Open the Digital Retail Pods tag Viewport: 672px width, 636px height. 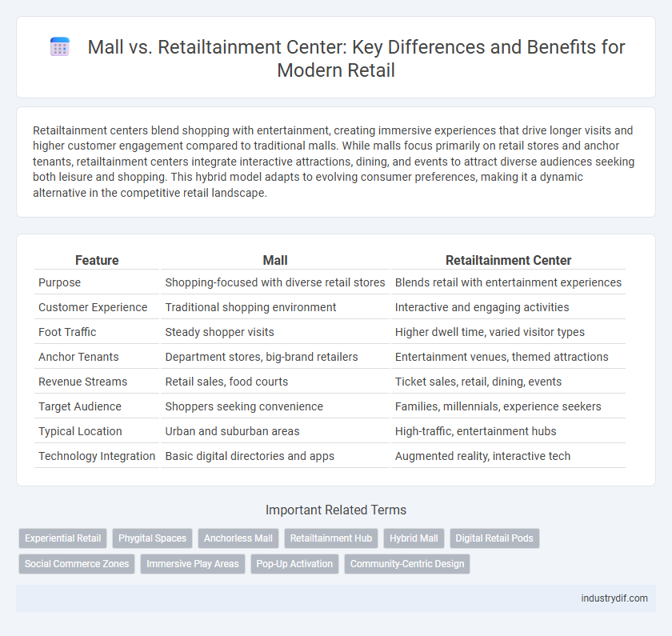[x=494, y=538]
